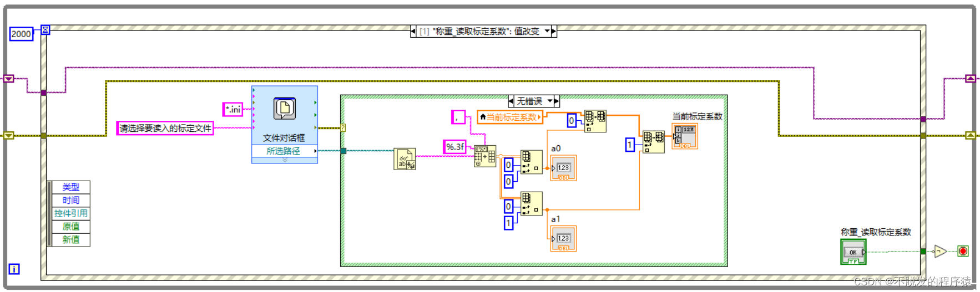
Task: Click the 0 constant next to 当前标定系数 local variable
Action: (572, 120)
